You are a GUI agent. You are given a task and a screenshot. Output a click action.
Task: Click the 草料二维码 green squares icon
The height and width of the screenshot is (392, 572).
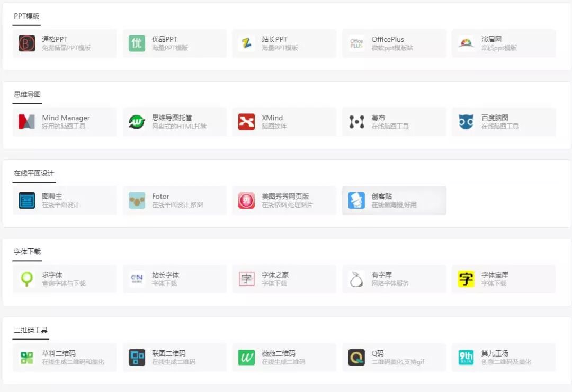(x=27, y=358)
